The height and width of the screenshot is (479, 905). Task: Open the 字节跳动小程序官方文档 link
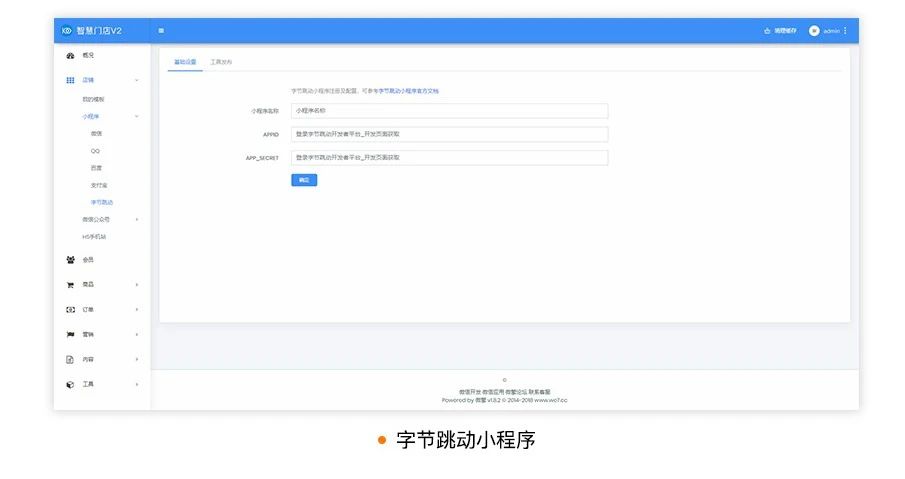(x=409, y=91)
